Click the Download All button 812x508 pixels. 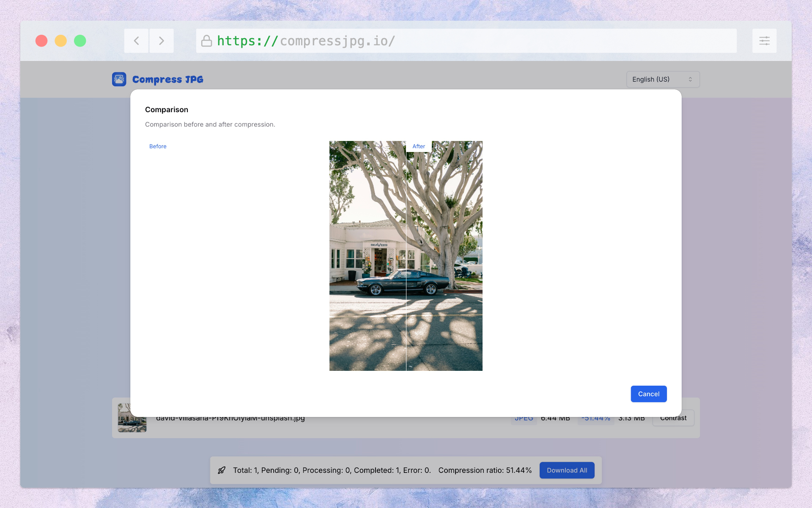[x=567, y=470]
